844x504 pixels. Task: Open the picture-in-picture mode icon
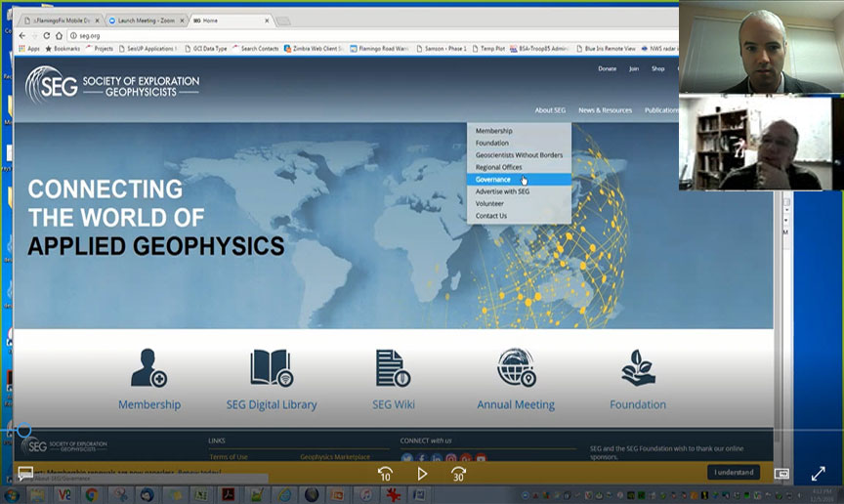point(781,474)
